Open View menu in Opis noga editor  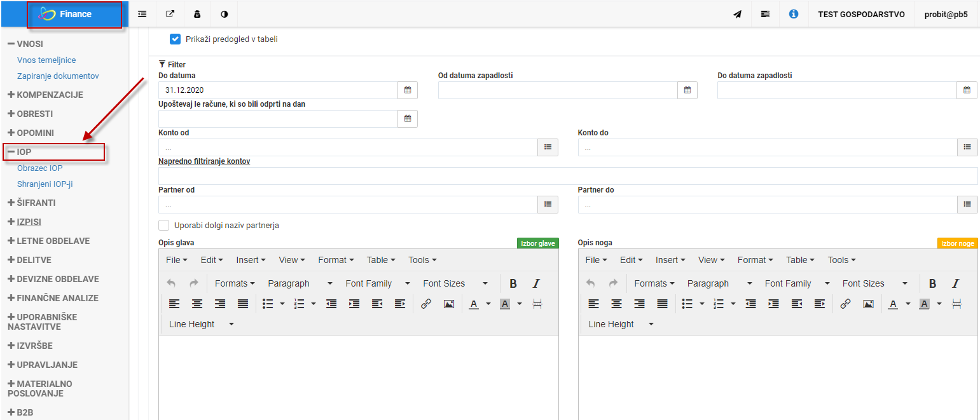pyautogui.click(x=712, y=260)
